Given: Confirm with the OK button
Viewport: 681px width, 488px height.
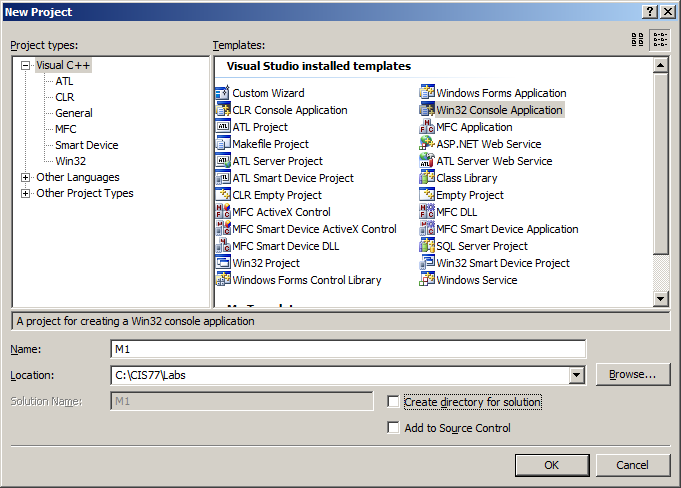Looking at the screenshot, I should [552, 465].
